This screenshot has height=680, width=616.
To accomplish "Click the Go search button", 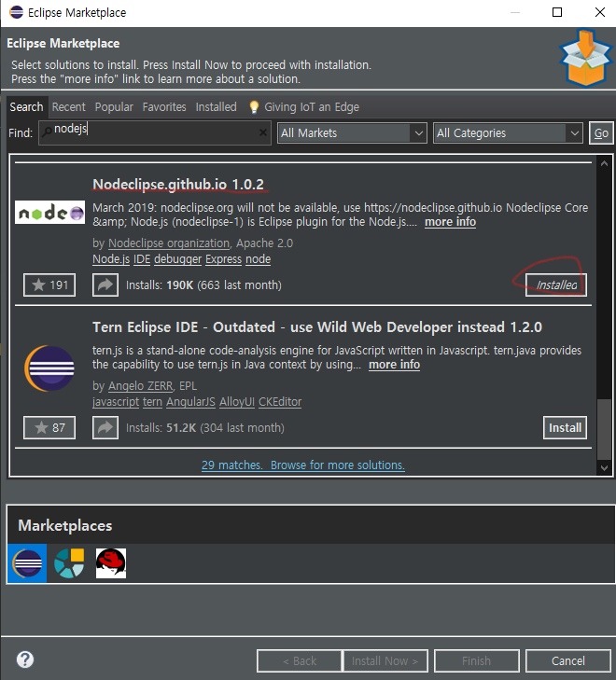I will point(601,132).
